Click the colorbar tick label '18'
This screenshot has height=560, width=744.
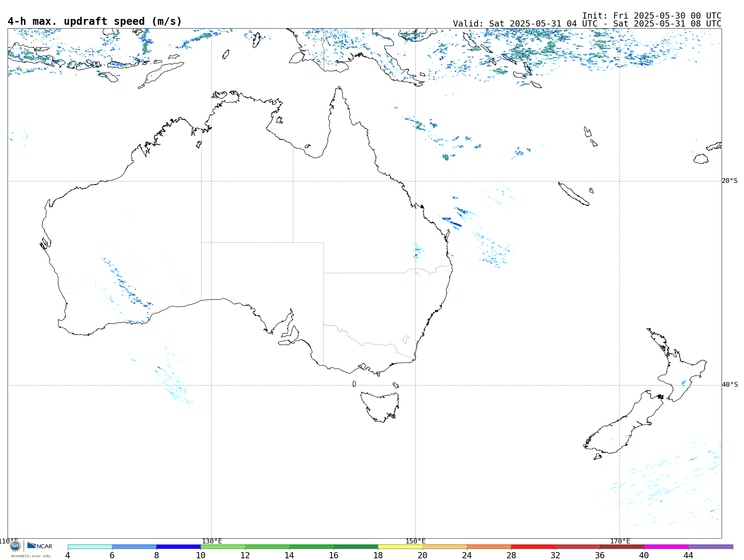tap(378, 556)
